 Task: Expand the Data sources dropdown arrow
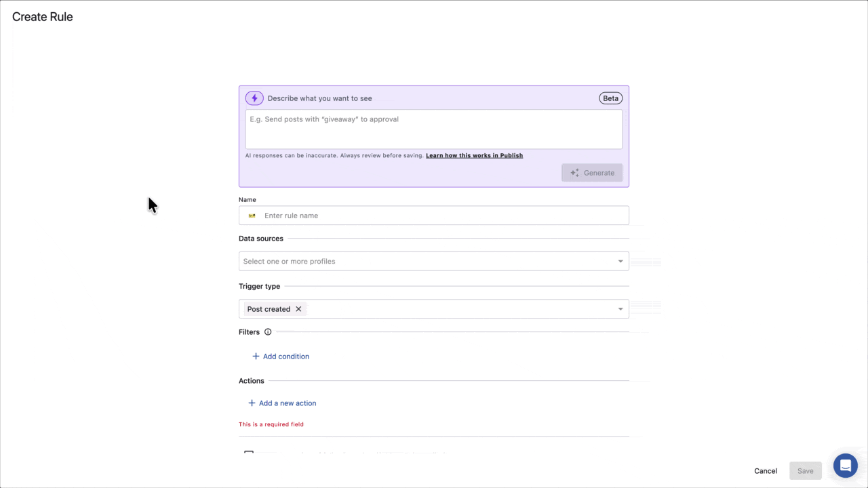(620, 262)
